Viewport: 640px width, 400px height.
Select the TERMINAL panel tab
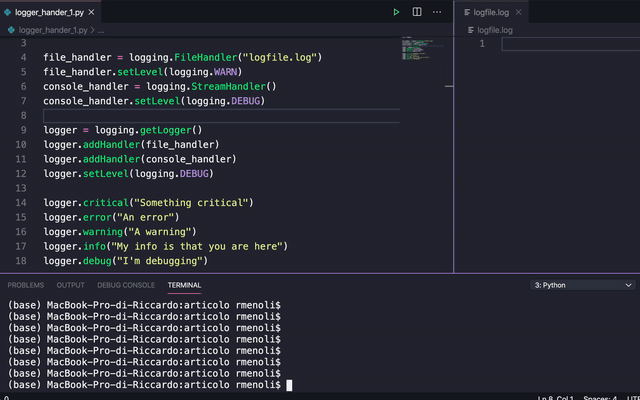184,285
